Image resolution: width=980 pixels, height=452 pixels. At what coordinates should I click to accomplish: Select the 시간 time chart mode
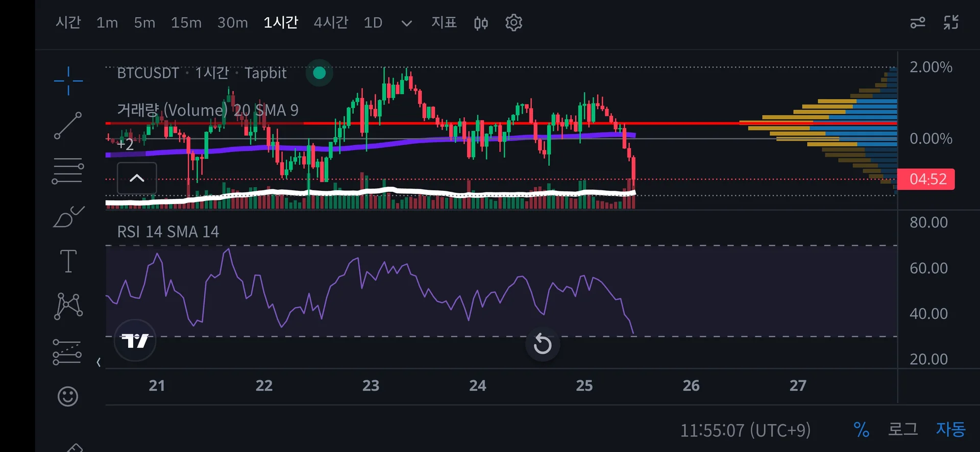pos(68,23)
